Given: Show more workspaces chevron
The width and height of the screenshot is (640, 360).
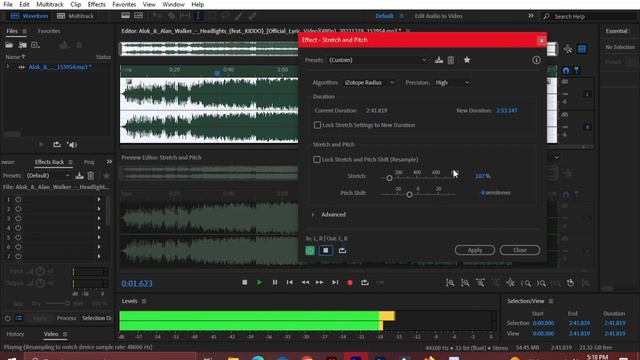Looking at the screenshot, I should (531, 16).
